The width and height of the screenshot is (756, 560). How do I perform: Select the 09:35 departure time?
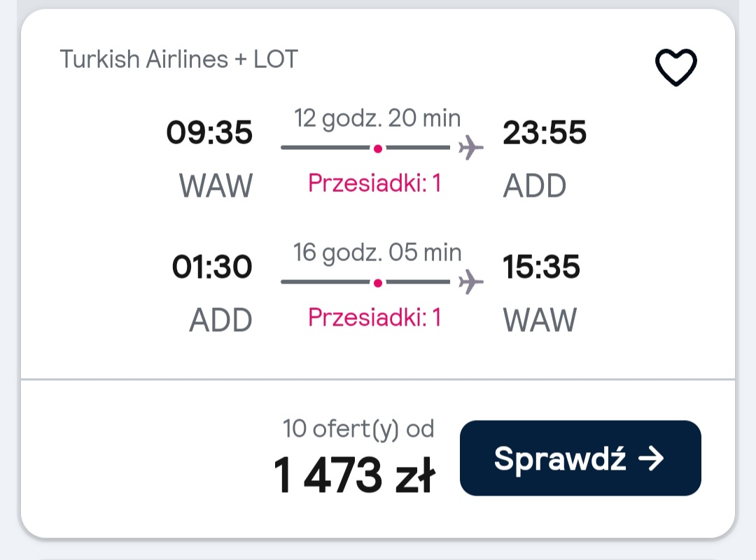(x=209, y=132)
